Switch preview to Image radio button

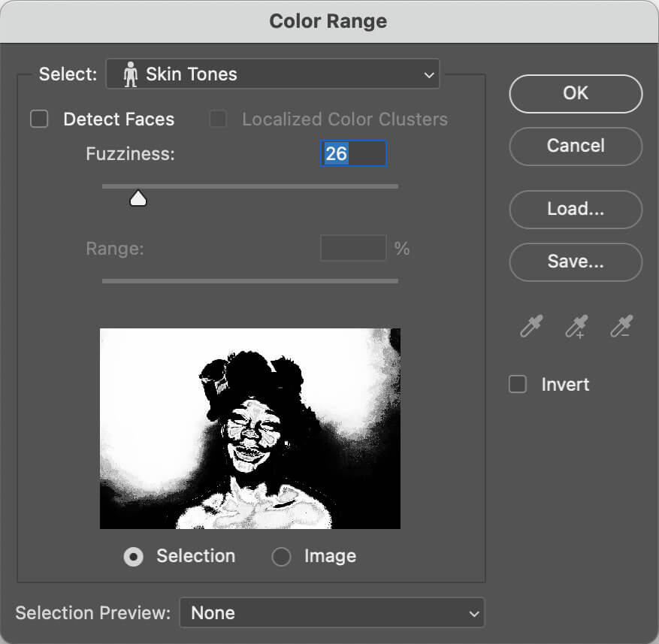[x=281, y=557]
